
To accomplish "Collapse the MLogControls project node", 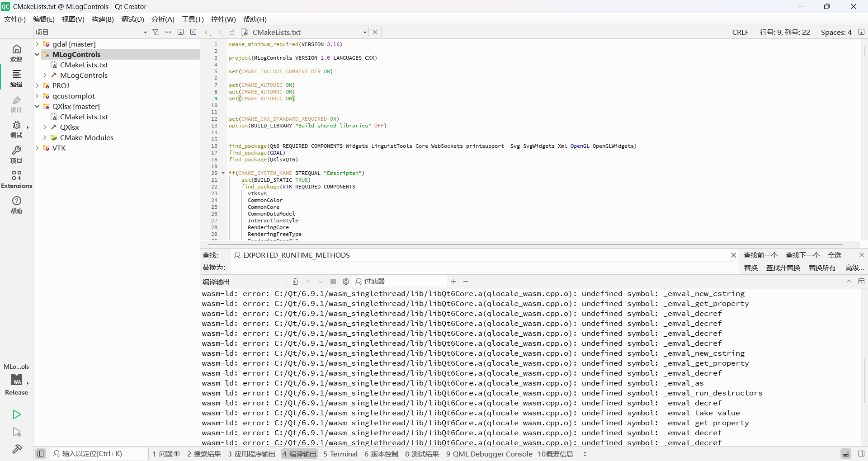I will (38, 54).
